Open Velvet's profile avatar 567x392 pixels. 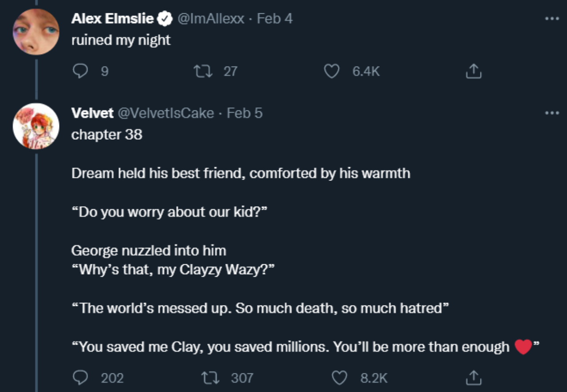36,126
